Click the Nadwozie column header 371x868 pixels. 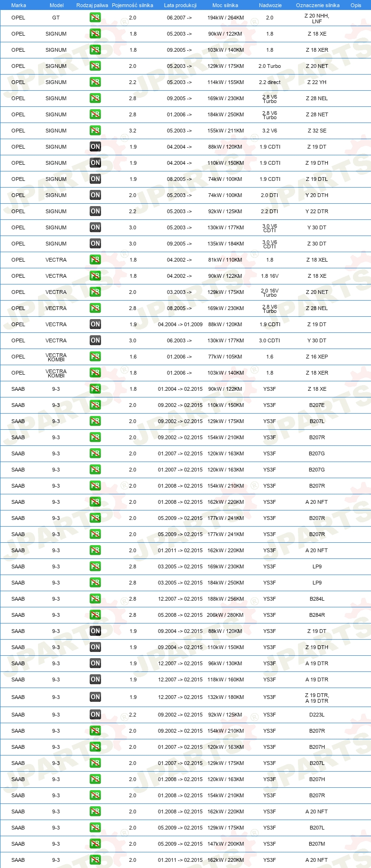(x=270, y=5)
